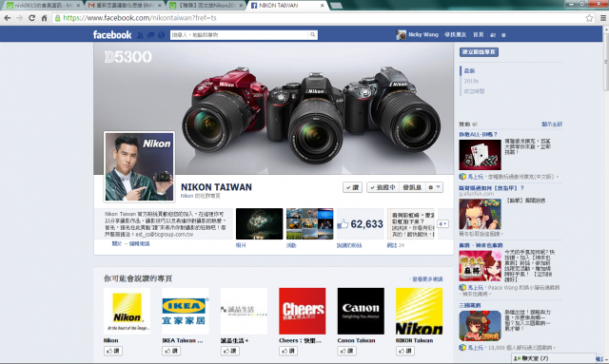Open the 網誌 notes link
This screenshot has height=364, width=609.
click(x=391, y=245)
